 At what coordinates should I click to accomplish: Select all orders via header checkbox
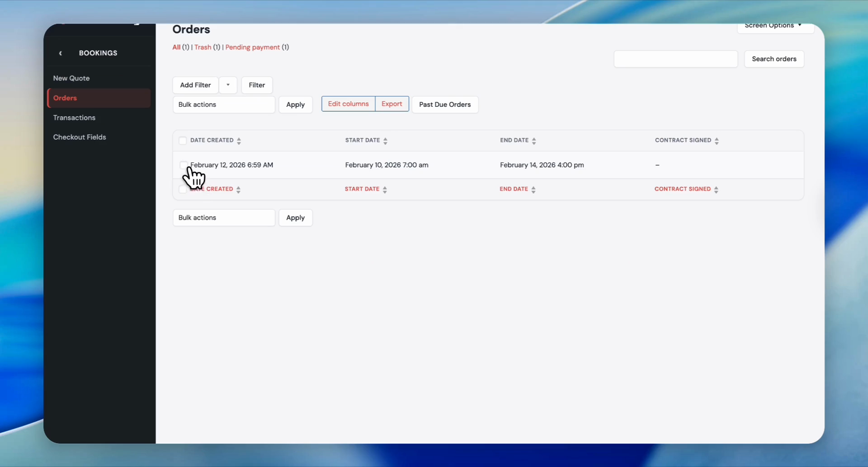[x=183, y=141]
